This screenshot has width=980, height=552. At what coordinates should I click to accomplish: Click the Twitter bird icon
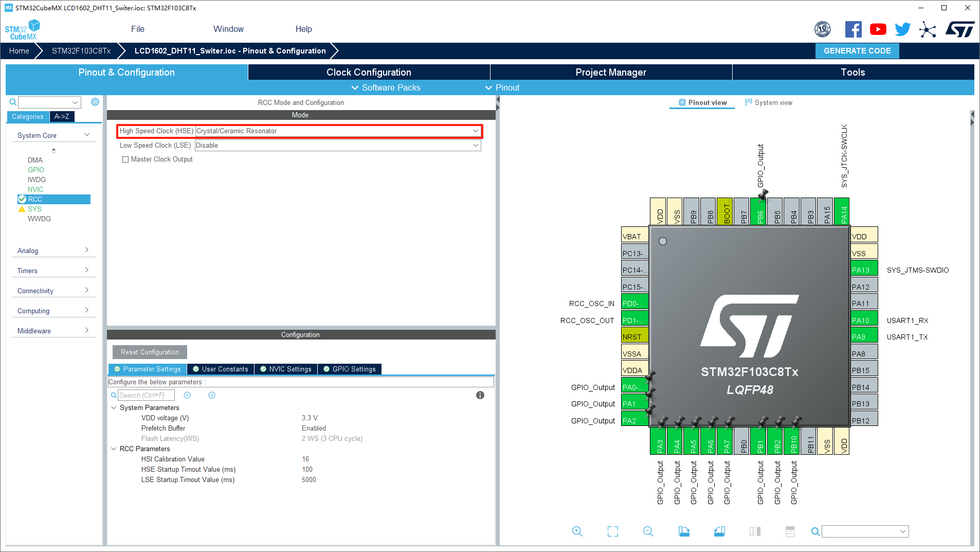pos(902,29)
